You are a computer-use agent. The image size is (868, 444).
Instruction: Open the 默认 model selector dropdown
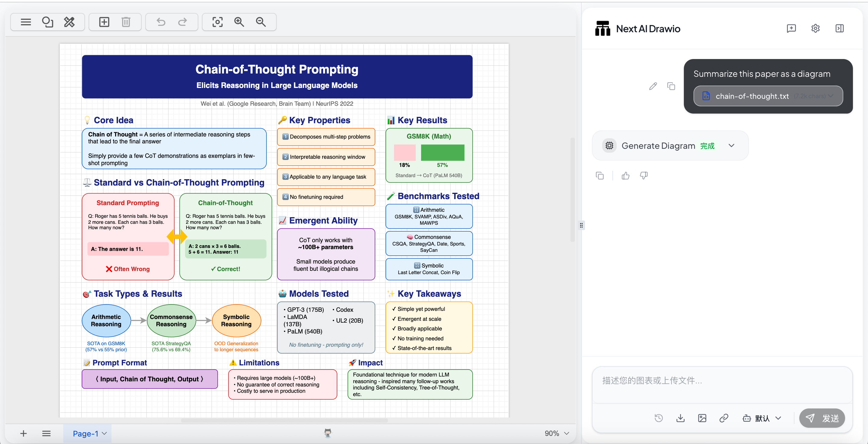point(762,418)
